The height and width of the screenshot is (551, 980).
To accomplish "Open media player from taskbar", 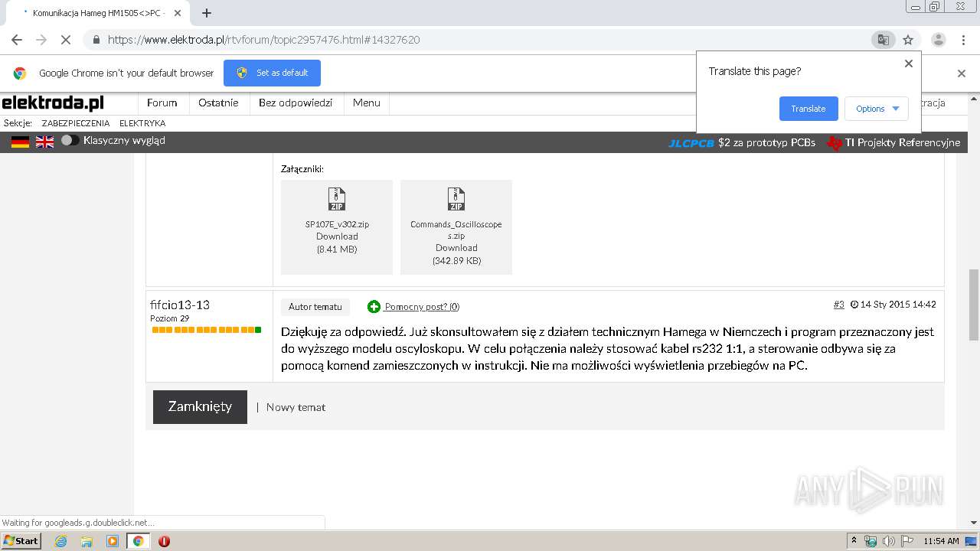I will pos(113,541).
